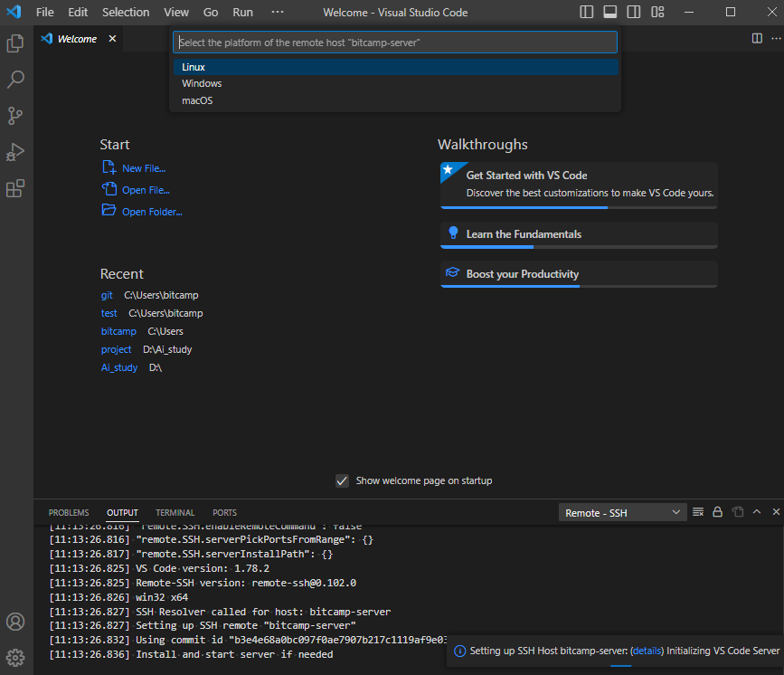Image resolution: width=784 pixels, height=675 pixels.
Task: Click the Open File... link
Action: (146, 190)
